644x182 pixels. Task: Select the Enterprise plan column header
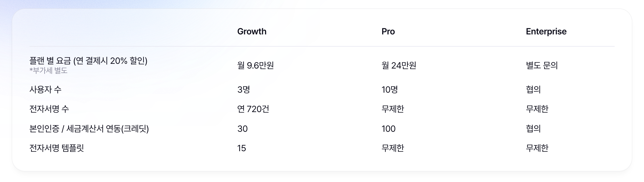(x=546, y=32)
